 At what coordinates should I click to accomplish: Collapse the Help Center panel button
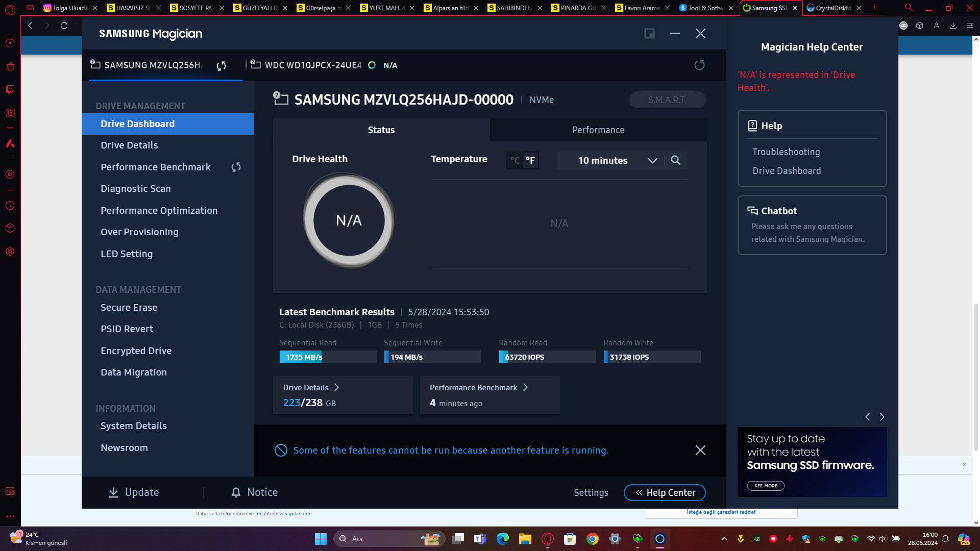pos(664,492)
